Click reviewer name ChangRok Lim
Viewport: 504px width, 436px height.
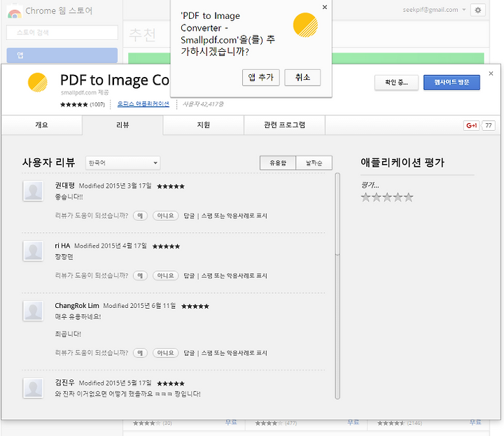77,306
